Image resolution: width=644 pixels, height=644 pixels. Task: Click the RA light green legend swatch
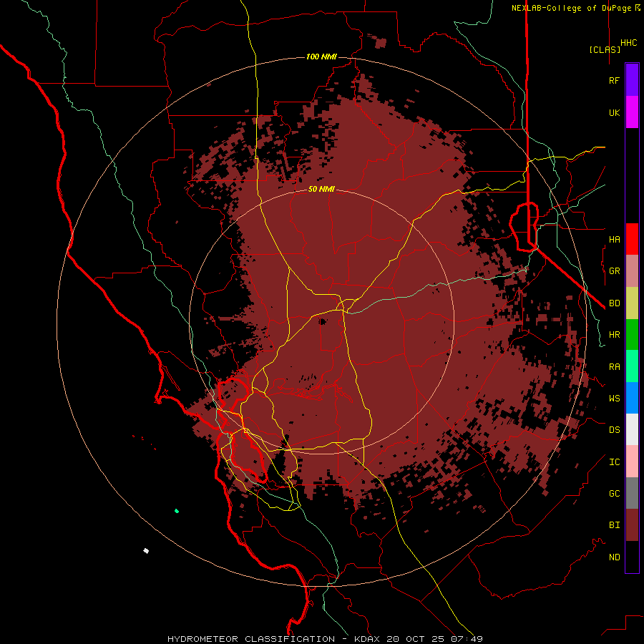click(632, 366)
